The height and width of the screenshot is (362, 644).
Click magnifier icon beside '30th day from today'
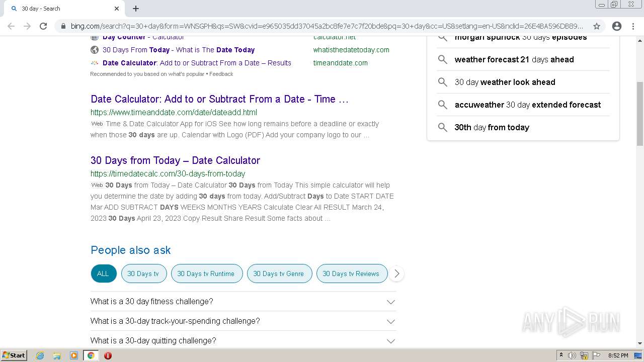point(442,127)
